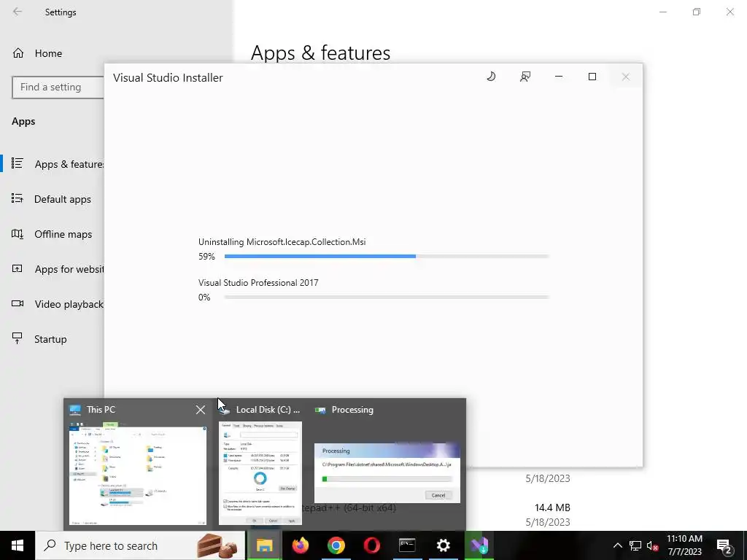Image resolution: width=747 pixels, height=560 pixels.
Task: Open Default apps settings page
Action: [51, 199]
